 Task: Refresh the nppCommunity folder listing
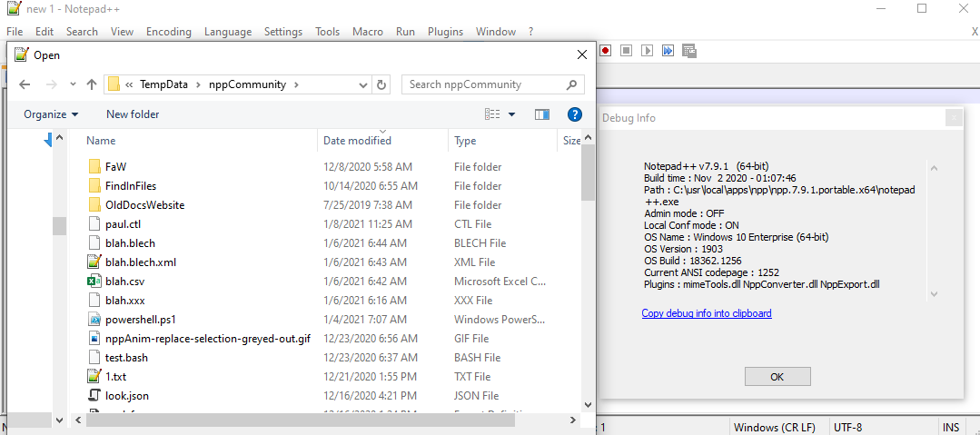coord(381,84)
